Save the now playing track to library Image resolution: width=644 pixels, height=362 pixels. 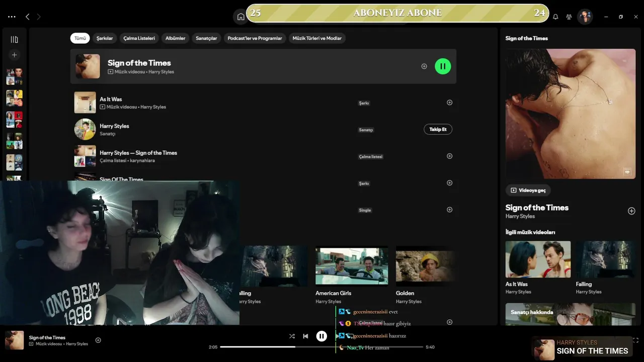[x=98, y=340]
